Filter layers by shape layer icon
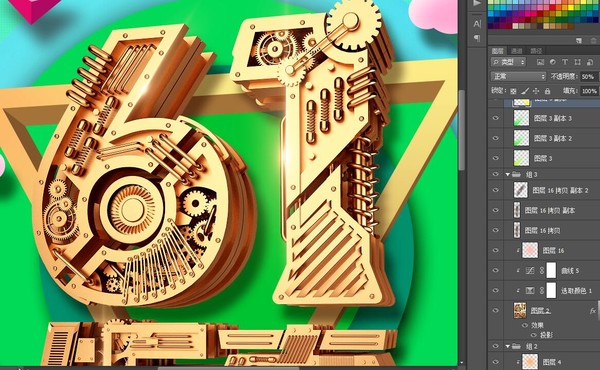This screenshot has width=600, height=370. pyautogui.click(x=577, y=62)
